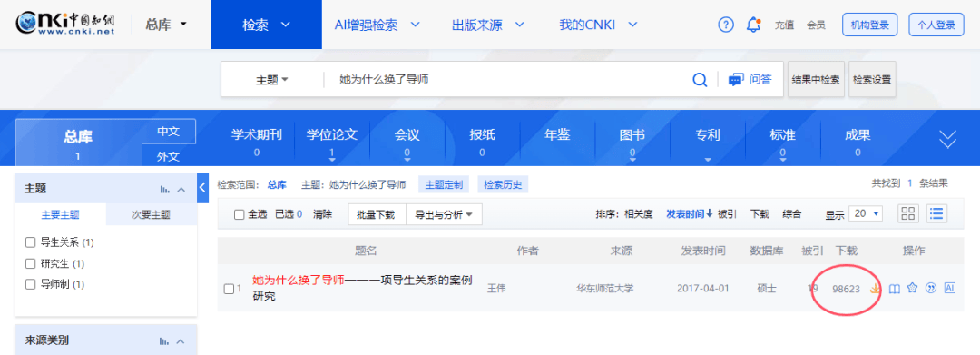Open the 总库 dropdown beside logo
This screenshot has height=355, width=980.
pyautogui.click(x=166, y=25)
